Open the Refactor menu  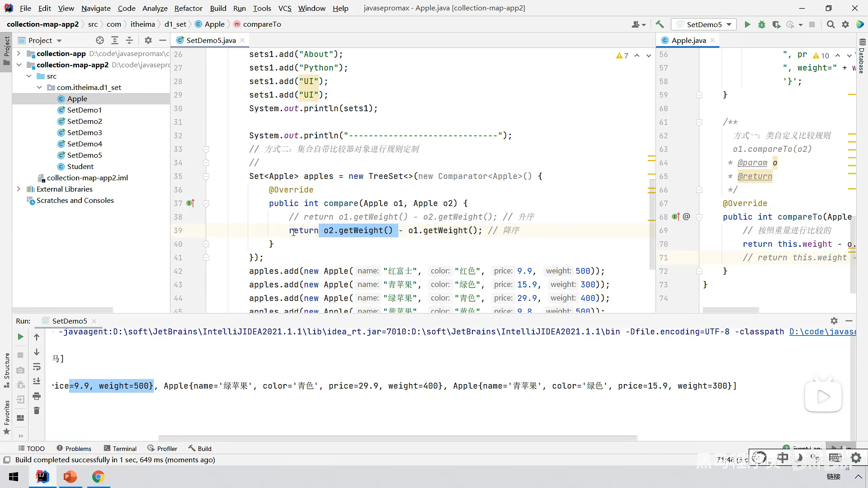tap(188, 8)
